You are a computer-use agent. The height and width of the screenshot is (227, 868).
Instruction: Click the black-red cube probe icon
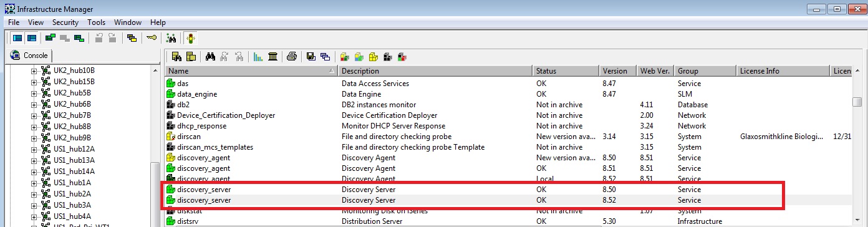(403, 56)
